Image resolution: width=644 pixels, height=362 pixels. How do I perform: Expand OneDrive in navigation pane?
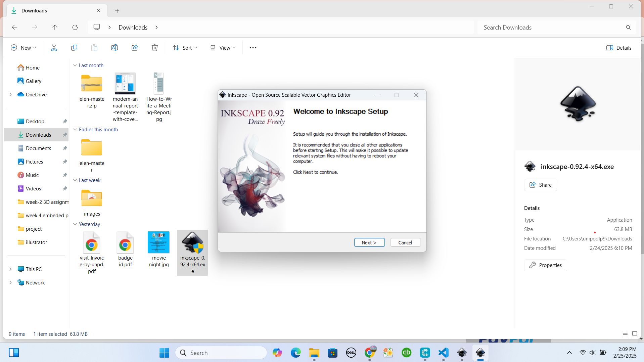[x=10, y=95]
